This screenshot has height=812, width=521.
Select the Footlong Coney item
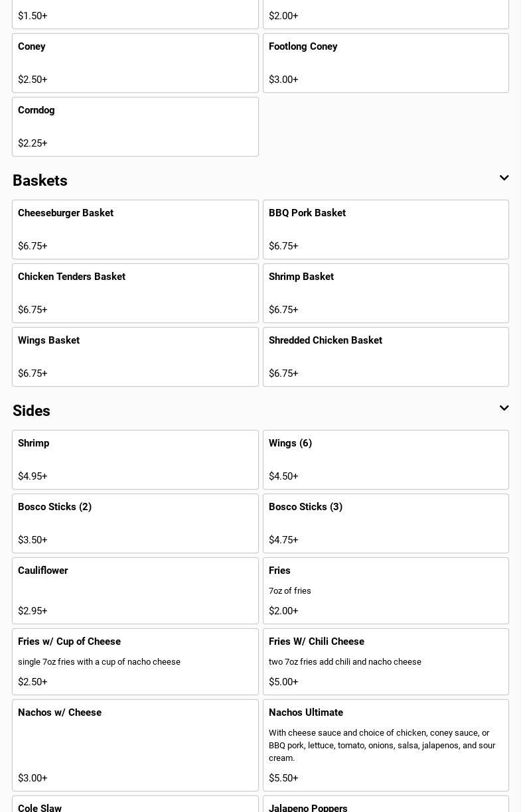coord(386,63)
